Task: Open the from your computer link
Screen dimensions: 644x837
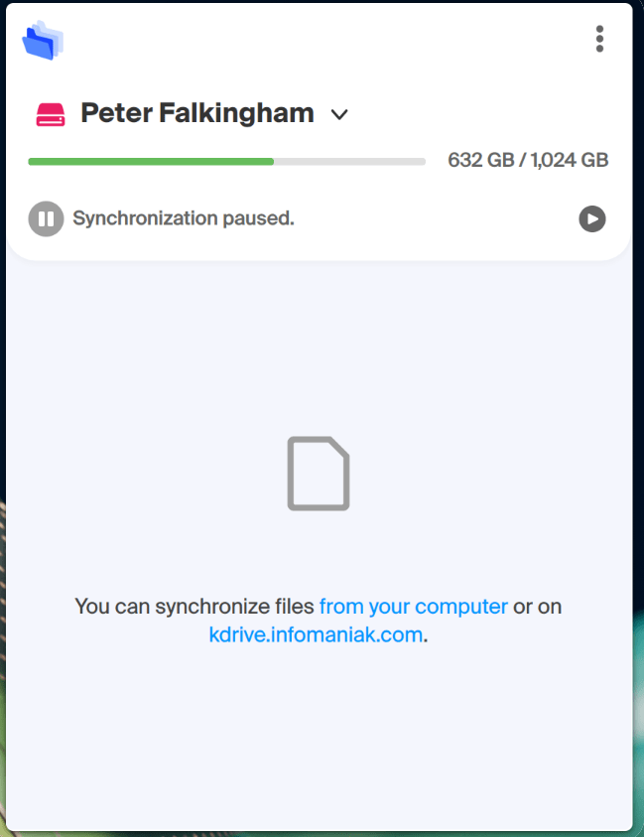Action: pyautogui.click(x=414, y=607)
